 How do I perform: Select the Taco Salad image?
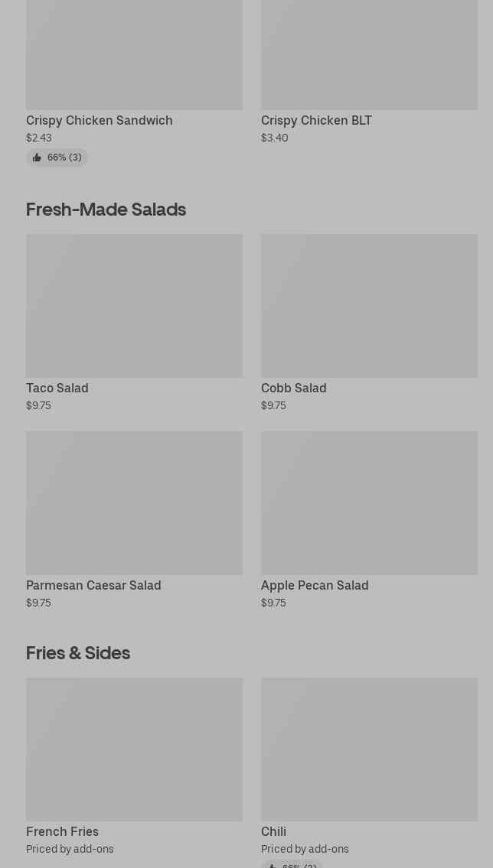pyautogui.click(x=134, y=306)
